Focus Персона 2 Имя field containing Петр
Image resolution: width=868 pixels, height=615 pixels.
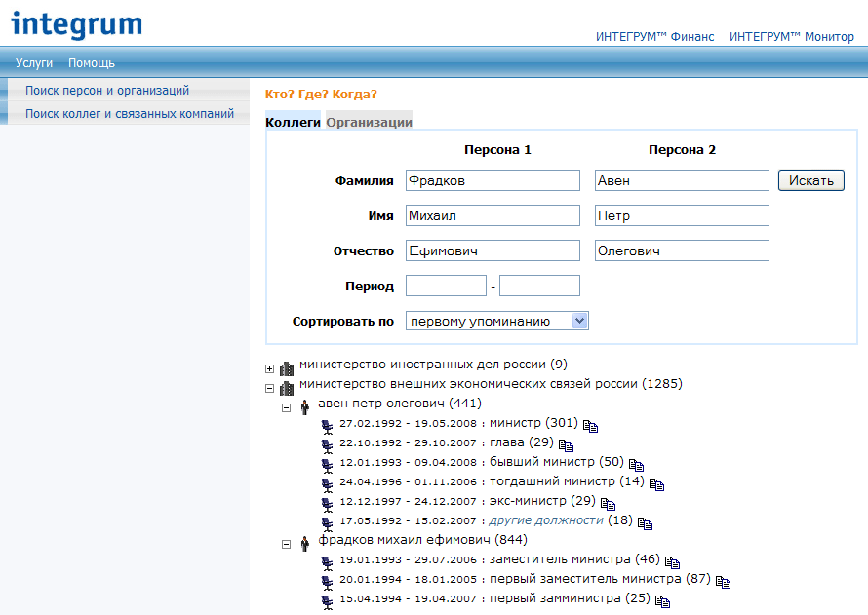point(682,215)
